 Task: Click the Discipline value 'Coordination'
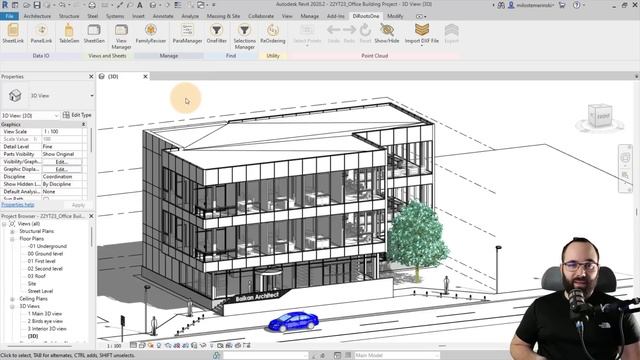coord(62,177)
